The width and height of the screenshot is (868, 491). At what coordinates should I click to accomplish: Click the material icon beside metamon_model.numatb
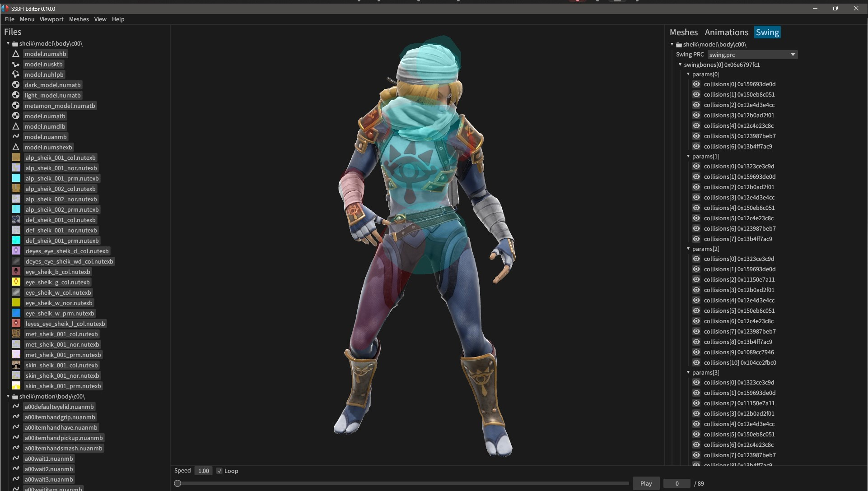(x=16, y=106)
